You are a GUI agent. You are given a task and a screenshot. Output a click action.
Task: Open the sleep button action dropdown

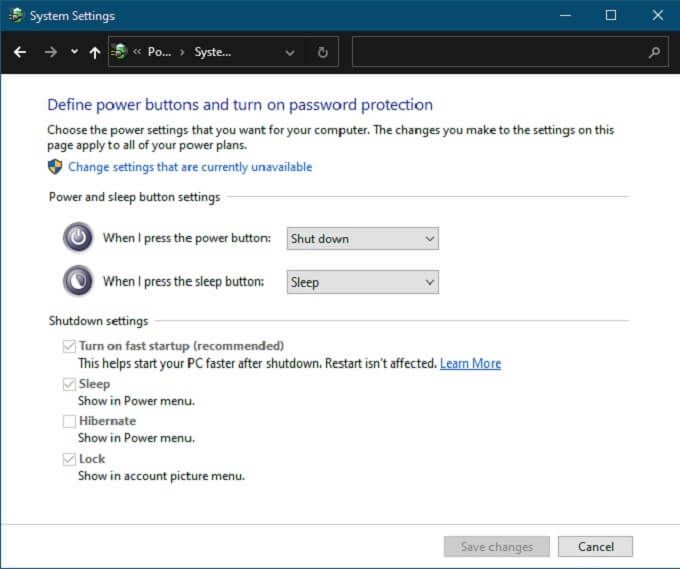362,282
